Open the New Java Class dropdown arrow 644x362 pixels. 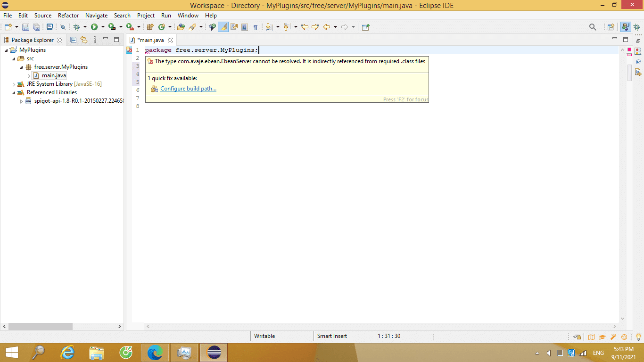(170, 27)
